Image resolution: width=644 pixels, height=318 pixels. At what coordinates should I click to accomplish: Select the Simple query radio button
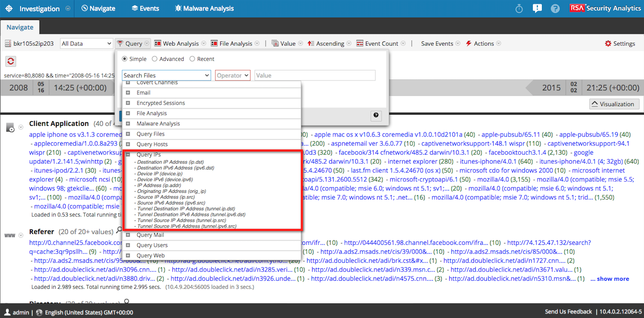(x=125, y=59)
